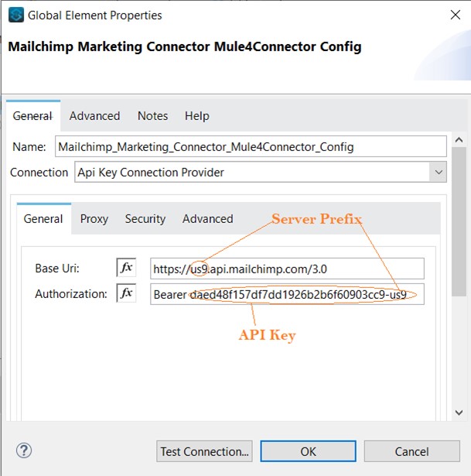Switch to the Proxy tab
Screen dimensions: 471x476
pyautogui.click(x=94, y=219)
